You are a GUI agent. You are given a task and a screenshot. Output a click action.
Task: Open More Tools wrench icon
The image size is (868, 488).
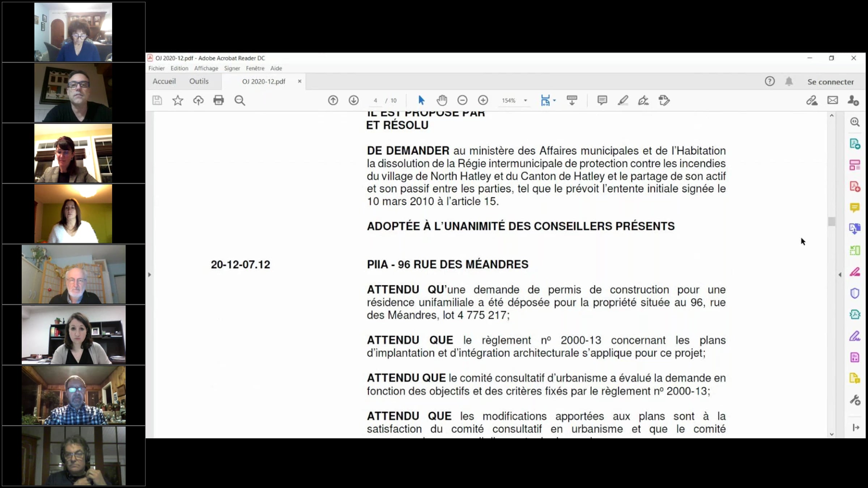coord(855,400)
